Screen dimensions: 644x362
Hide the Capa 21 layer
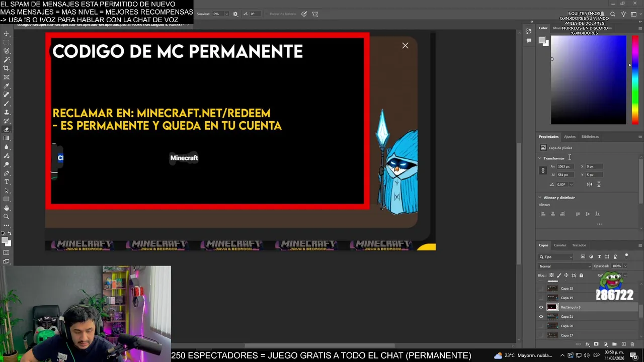pyautogui.click(x=541, y=317)
